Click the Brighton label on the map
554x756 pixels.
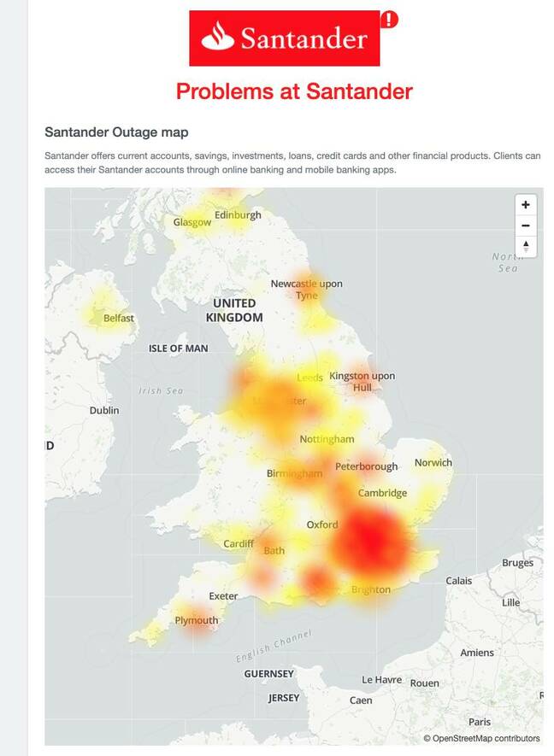coord(371,589)
